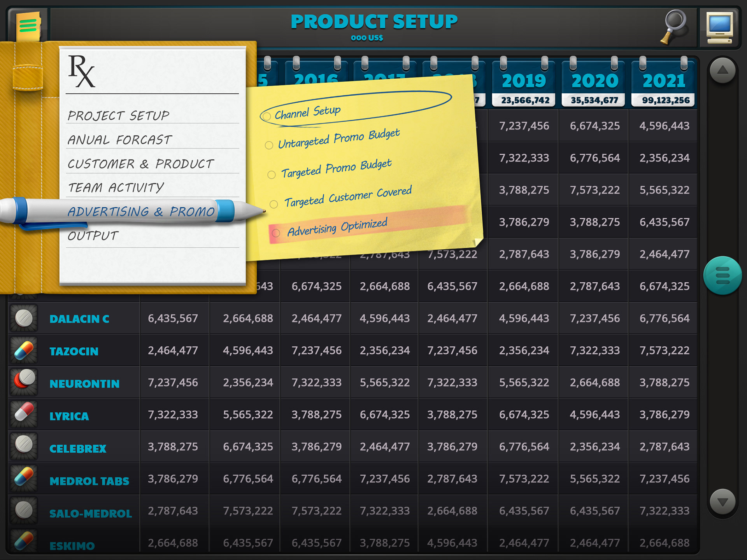Click the SALO-MEDROL product name
Screen dimensions: 747x560
[91, 513]
